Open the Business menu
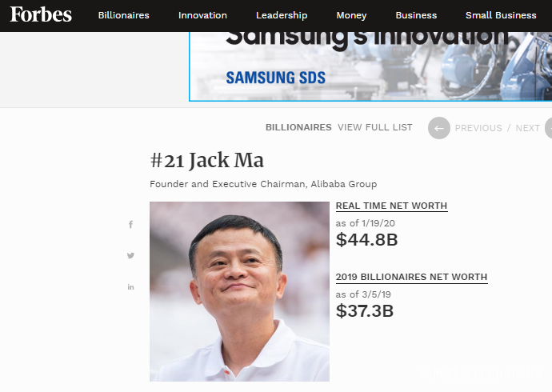552x392 pixels. (x=416, y=15)
